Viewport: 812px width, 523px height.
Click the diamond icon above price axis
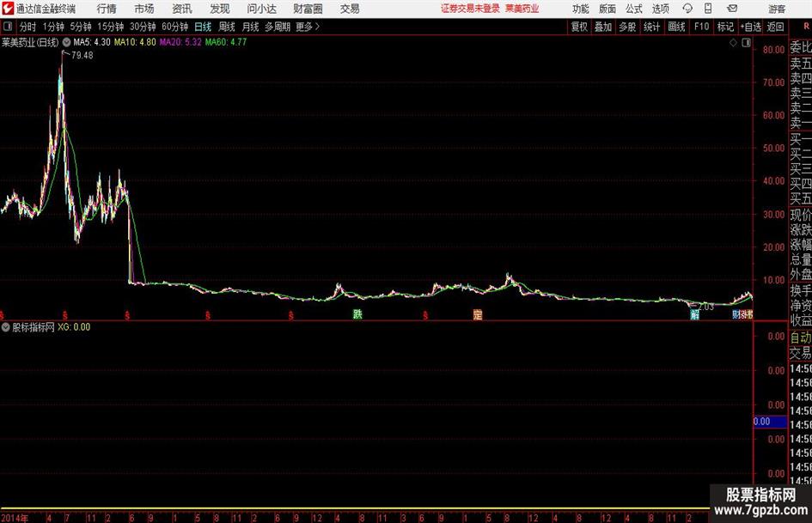(733, 43)
